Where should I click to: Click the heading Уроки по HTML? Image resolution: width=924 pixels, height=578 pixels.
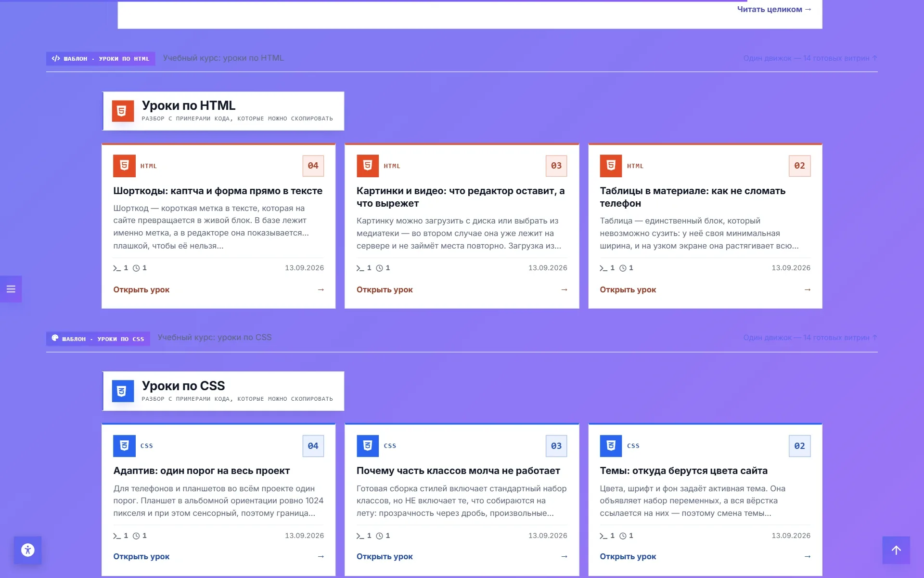tap(189, 105)
